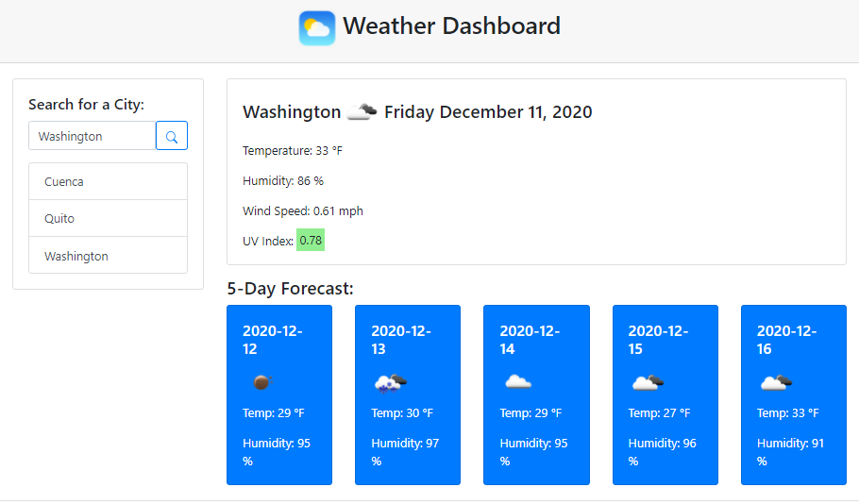Click the snow cloud icon for 2020-12-13
Viewport: 859px width, 504px height.
click(390, 382)
